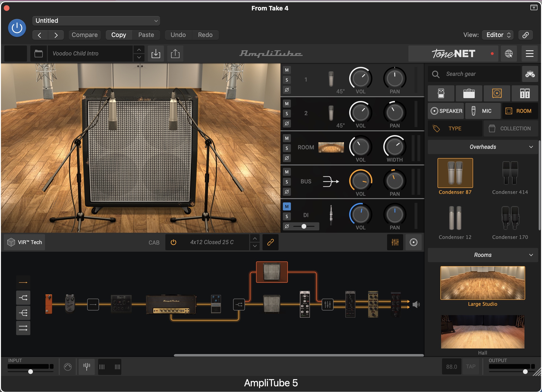This screenshot has width=542, height=392.
Task: Open the VIR Tech view
Action: tap(25, 242)
